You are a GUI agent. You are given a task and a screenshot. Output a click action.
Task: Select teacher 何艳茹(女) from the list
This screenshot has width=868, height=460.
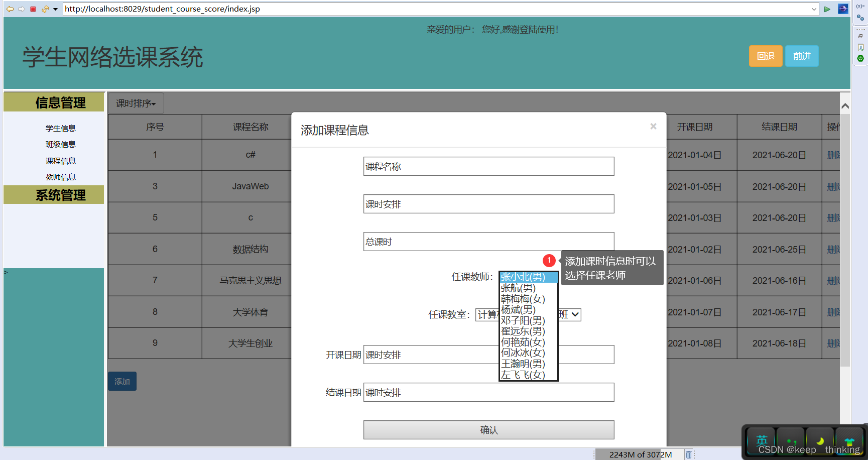tap(528, 342)
